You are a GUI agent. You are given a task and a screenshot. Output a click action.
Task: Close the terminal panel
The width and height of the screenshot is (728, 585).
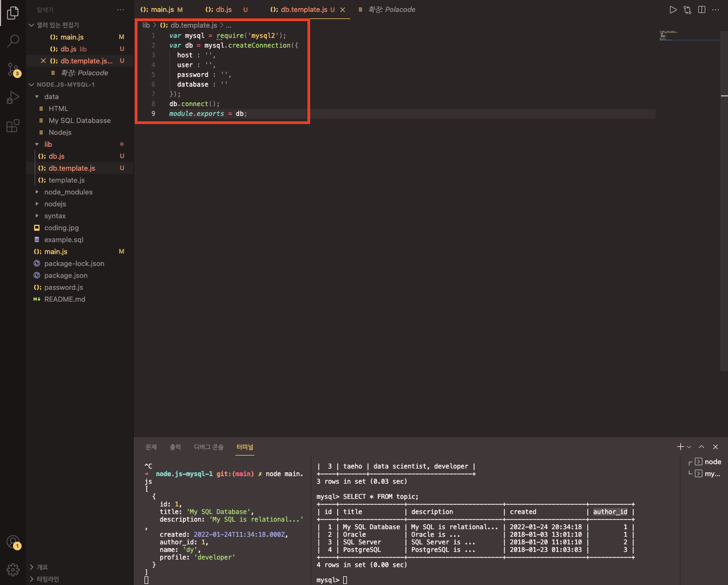pos(716,447)
